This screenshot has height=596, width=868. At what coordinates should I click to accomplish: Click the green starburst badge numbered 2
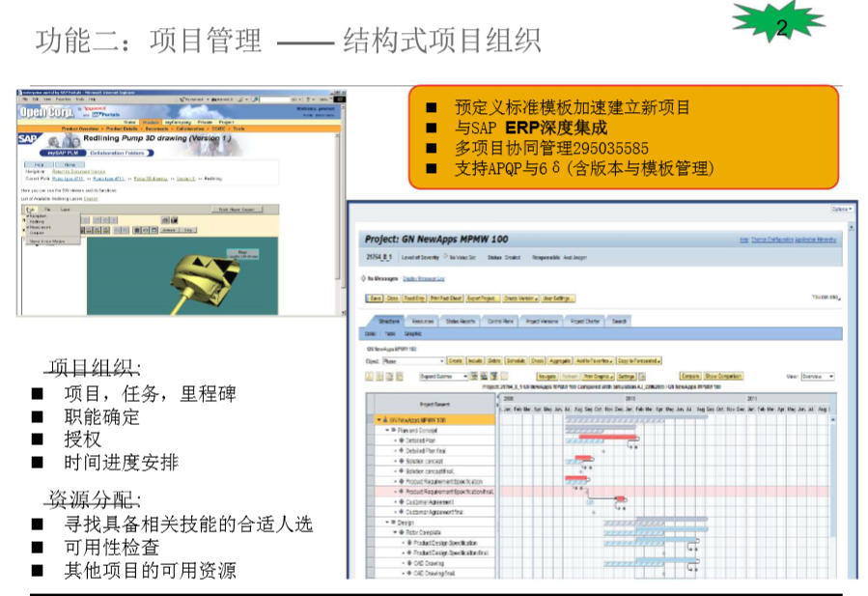tap(779, 22)
